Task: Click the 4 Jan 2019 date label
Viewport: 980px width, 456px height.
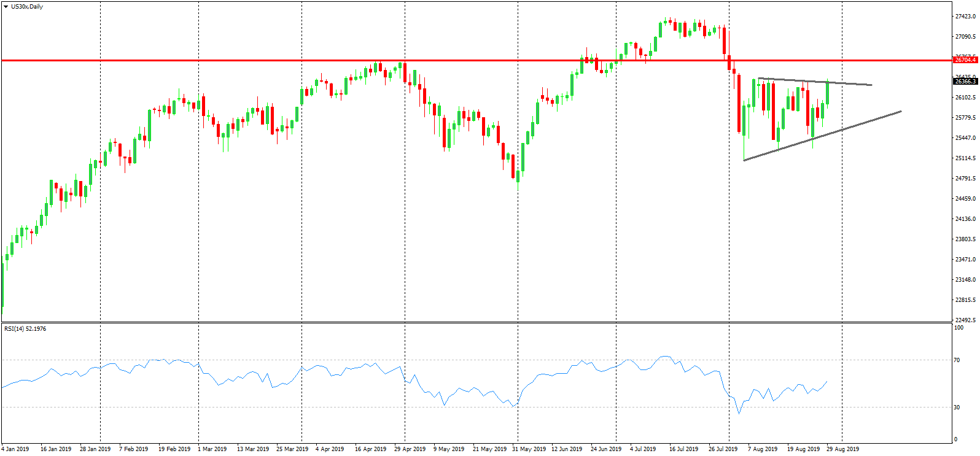Action: (x=15, y=449)
